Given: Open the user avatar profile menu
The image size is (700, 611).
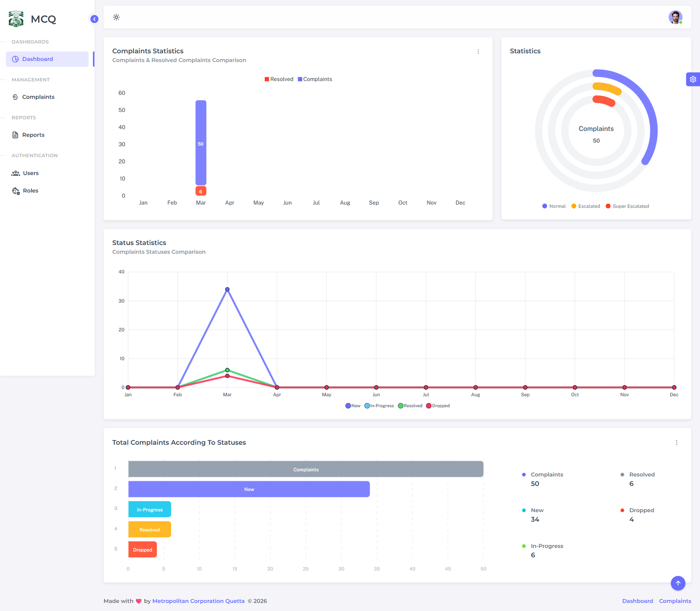Looking at the screenshot, I should (x=675, y=17).
